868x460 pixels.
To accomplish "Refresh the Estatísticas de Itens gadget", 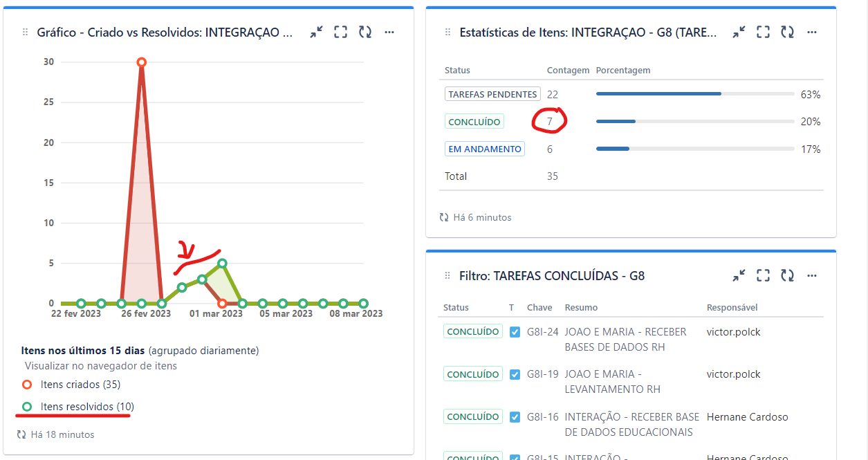I will point(787,32).
